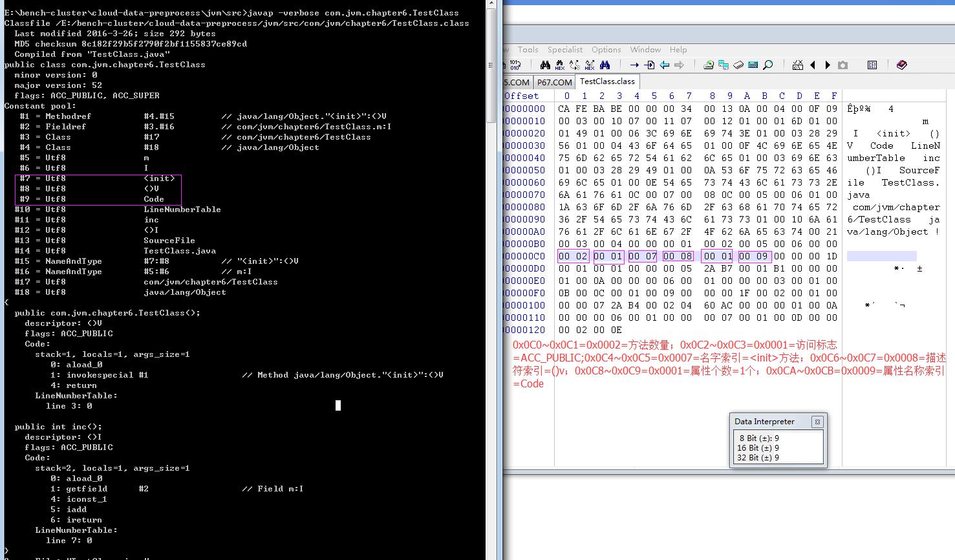The width and height of the screenshot is (955, 560).
Task: Open the Options menu
Action: click(x=606, y=50)
